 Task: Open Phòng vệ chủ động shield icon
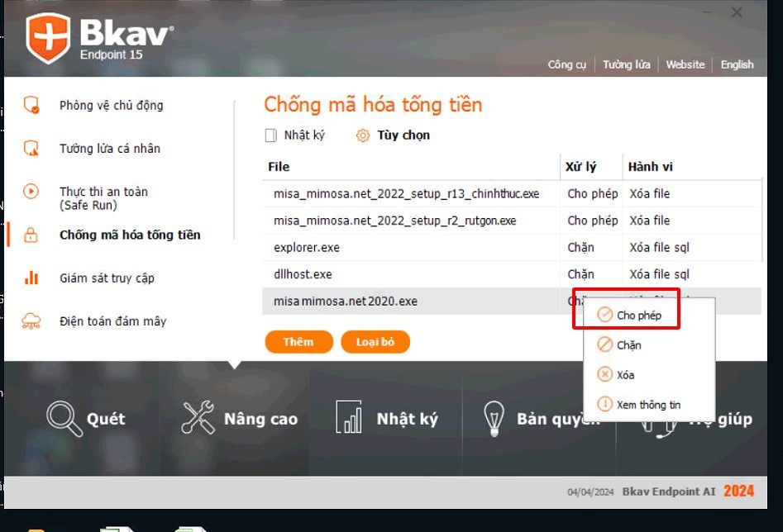[31, 105]
